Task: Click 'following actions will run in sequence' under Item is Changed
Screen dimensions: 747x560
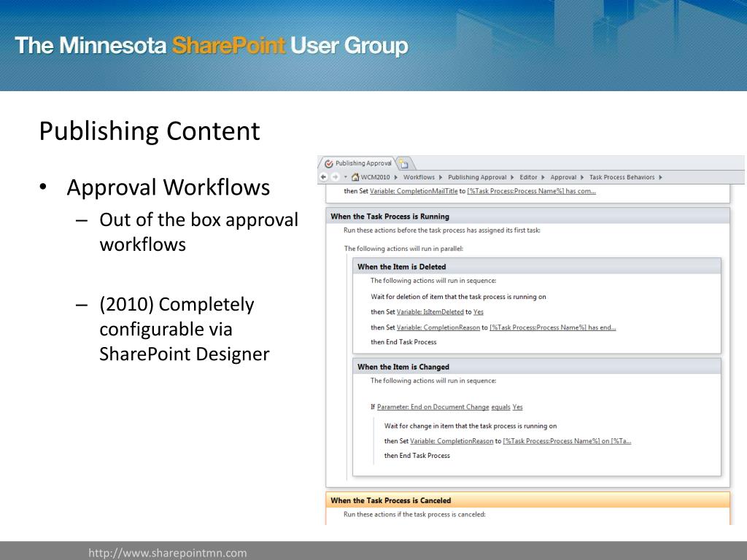Action: click(433, 381)
